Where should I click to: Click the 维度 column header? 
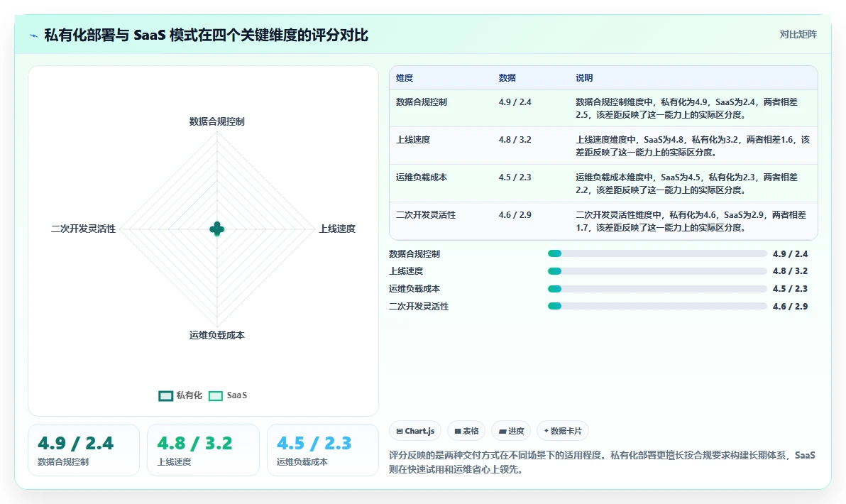pyautogui.click(x=405, y=77)
